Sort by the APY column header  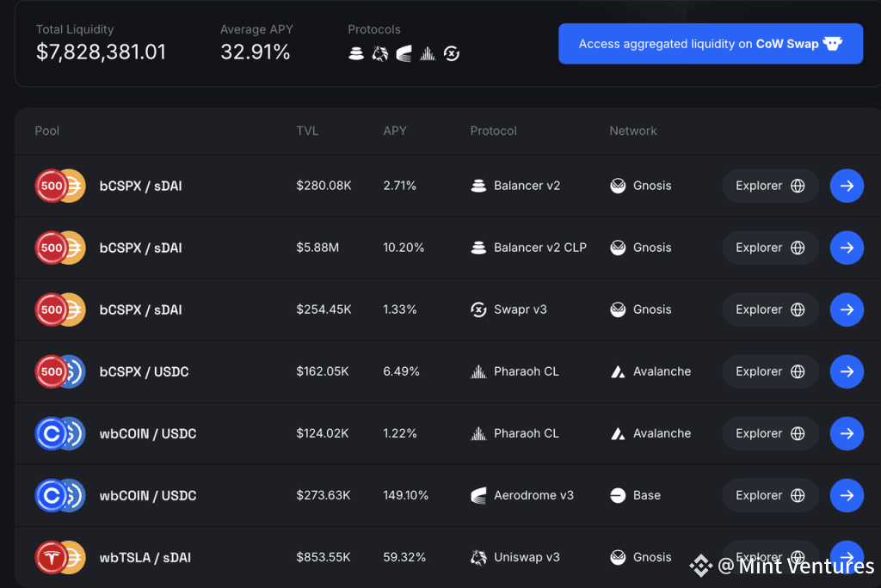(x=395, y=131)
